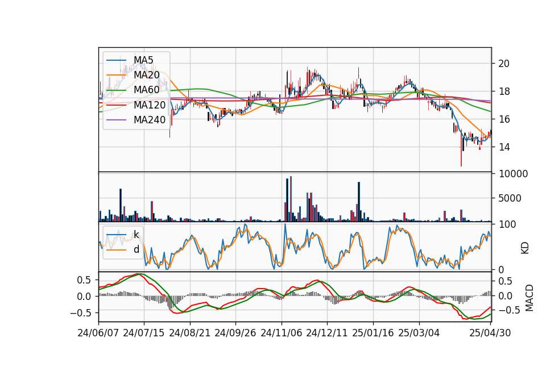Click the orange MA20 legend line sample
546x392 pixels.
click(x=116, y=75)
